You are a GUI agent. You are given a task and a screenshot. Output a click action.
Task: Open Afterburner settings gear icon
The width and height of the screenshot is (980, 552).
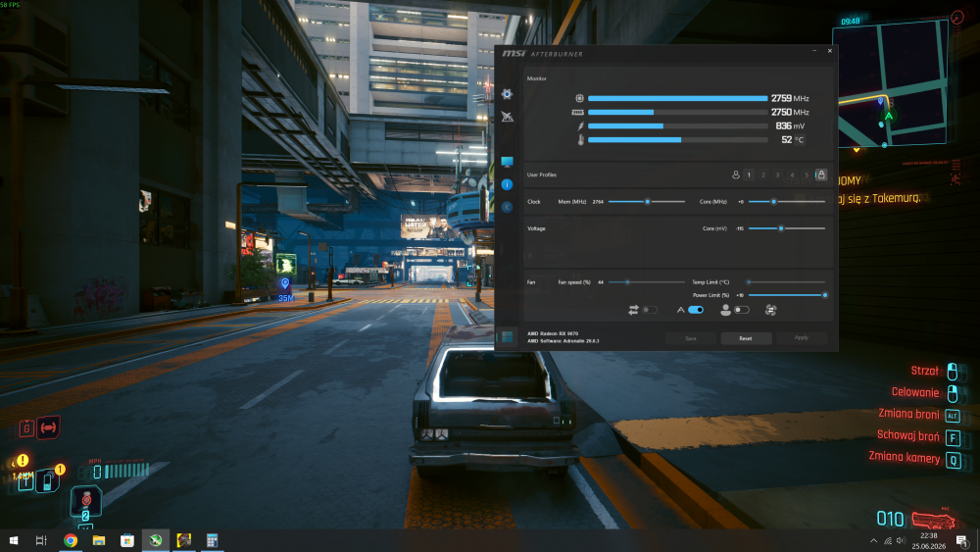click(x=507, y=94)
